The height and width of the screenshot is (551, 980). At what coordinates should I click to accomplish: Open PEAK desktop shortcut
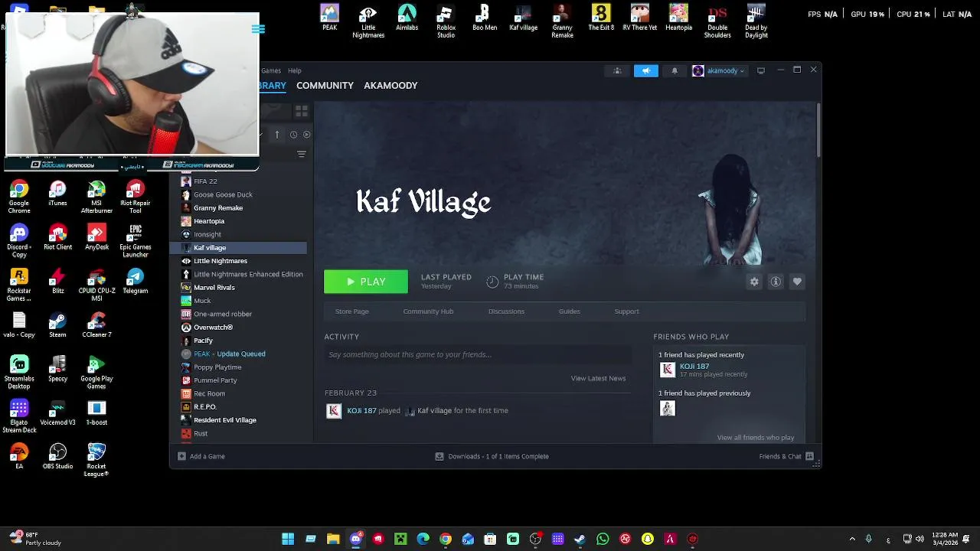coord(329,18)
